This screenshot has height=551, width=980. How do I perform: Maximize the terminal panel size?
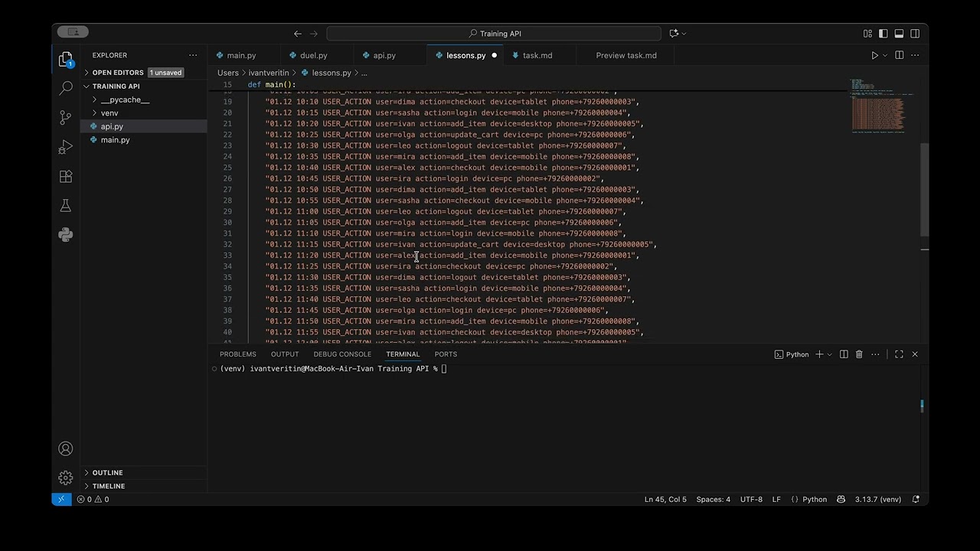[x=899, y=354]
